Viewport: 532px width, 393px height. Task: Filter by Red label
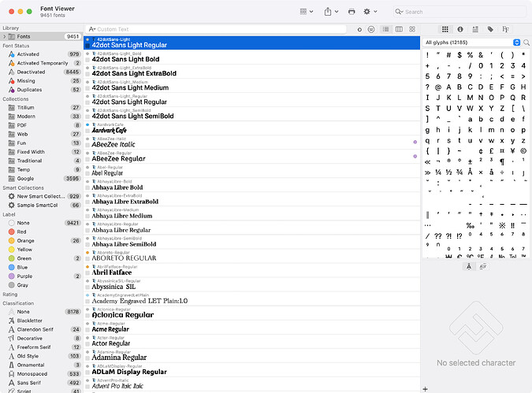point(41,232)
